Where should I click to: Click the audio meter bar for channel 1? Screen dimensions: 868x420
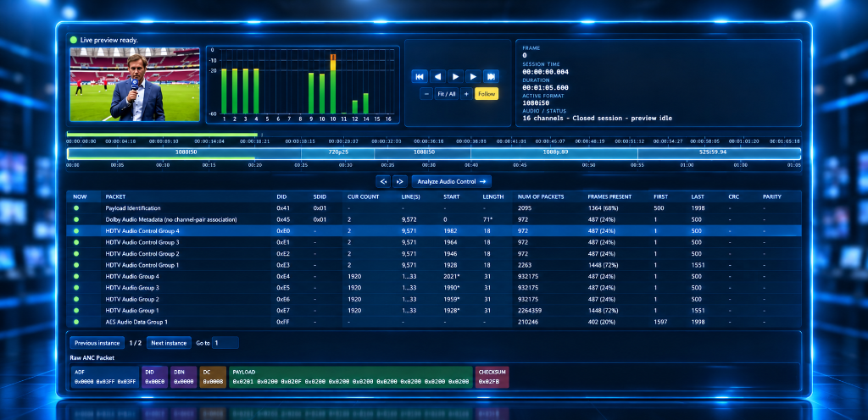click(224, 91)
